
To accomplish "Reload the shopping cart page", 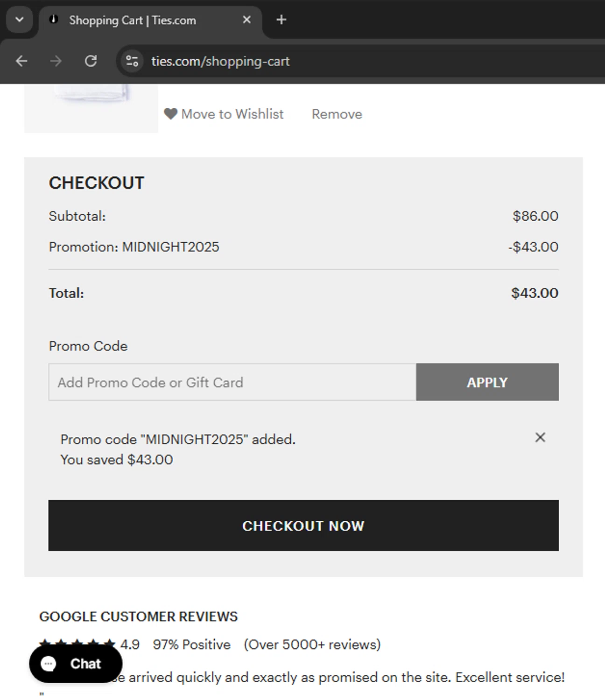I will 91,61.
